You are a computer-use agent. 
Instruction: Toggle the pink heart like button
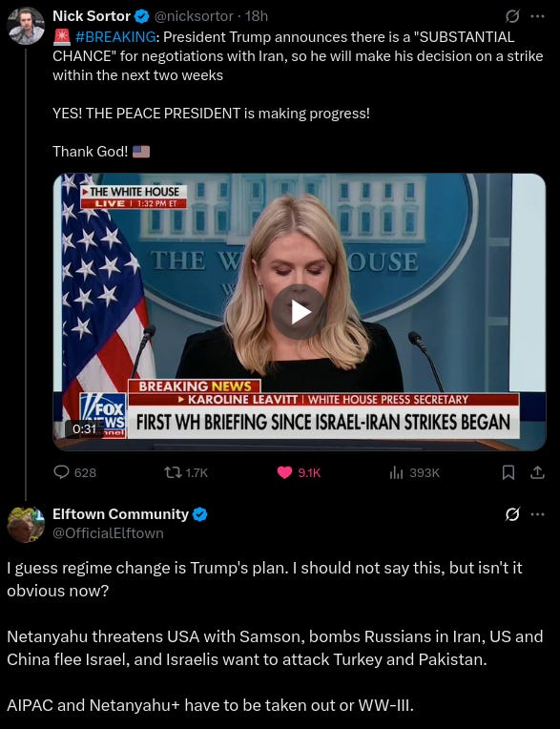[x=299, y=472]
